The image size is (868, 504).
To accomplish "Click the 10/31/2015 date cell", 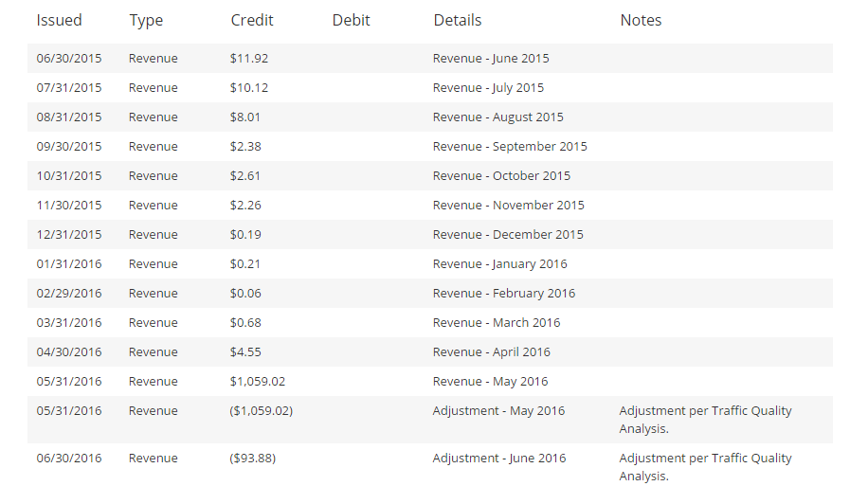I will [68, 175].
